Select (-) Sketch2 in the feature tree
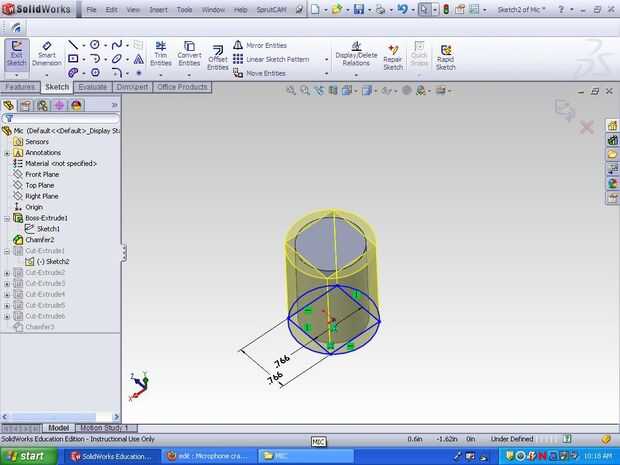The image size is (620, 465). 47,262
